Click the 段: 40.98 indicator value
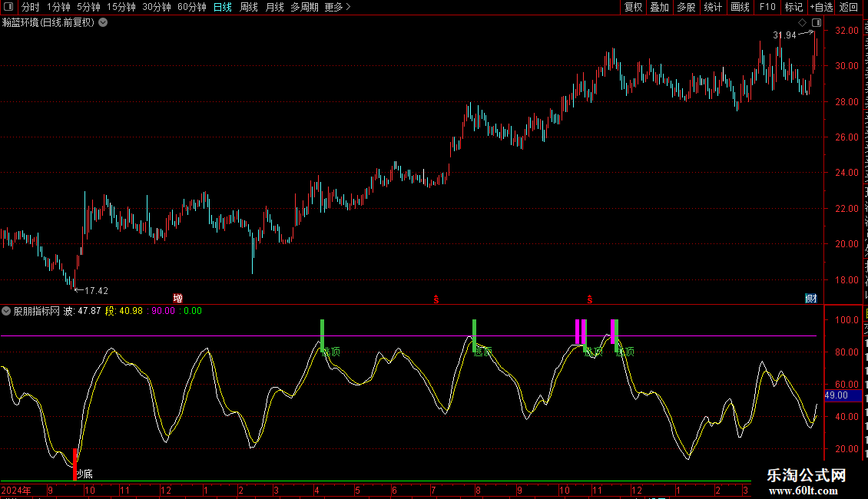 (124, 311)
